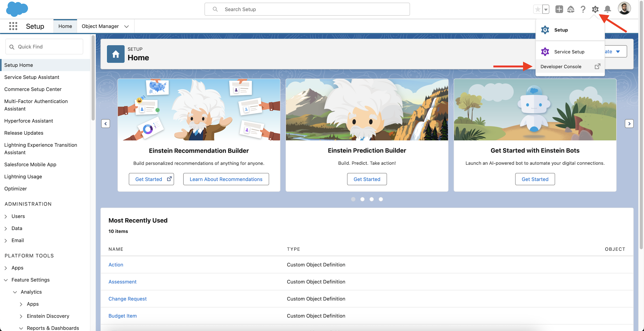Click the Help question mark icon
This screenshot has height=331, width=644.
point(583,9)
